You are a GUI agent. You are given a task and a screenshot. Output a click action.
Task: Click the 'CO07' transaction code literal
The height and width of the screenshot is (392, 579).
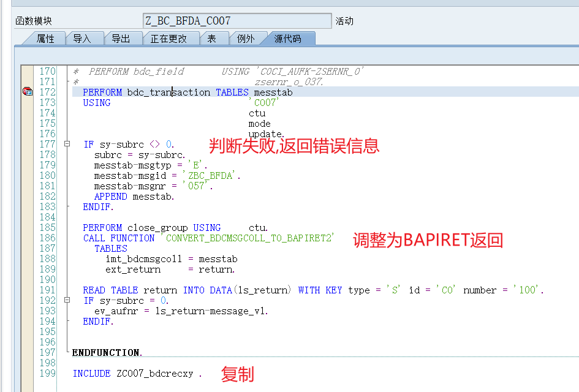[x=263, y=102]
